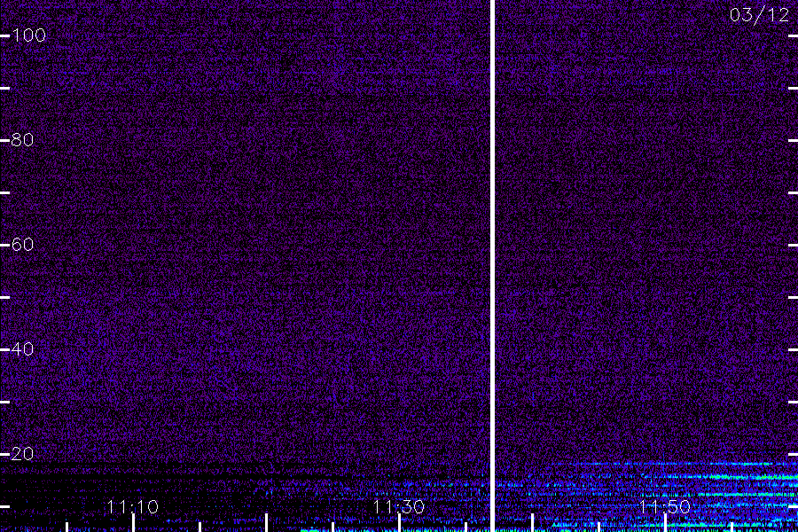Click the 100 frequency axis label
Viewport: 798px width, 532px height.
28,35
